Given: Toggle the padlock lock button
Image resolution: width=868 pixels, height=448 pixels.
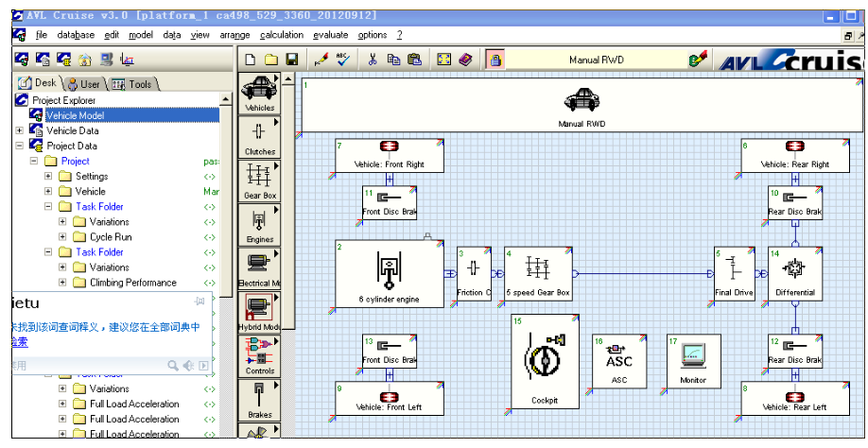Looking at the screenshot, I should pyautogui.click(x=495, y=60).
